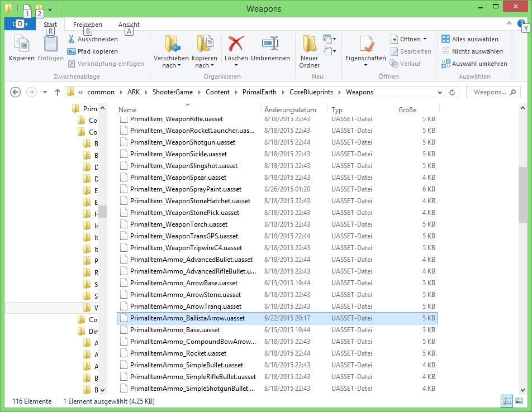
Task: Expand the address bar history dropdown
Action: point(440,92)
